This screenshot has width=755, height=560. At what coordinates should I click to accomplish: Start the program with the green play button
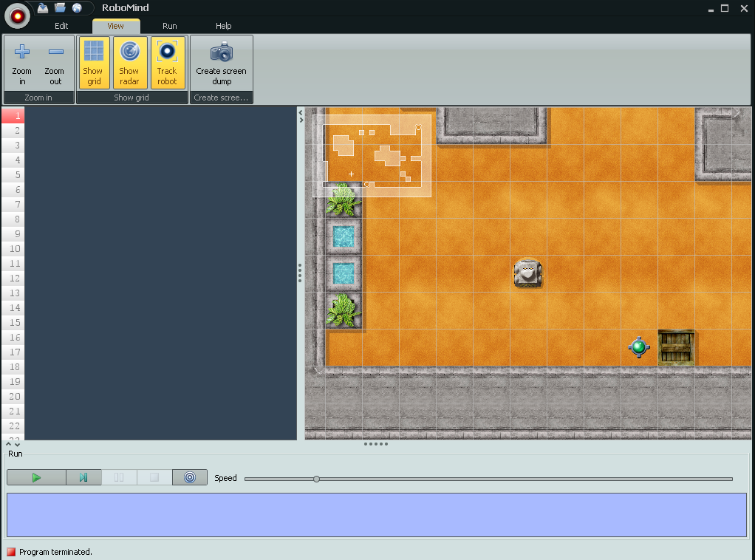(x=37, y=478)
